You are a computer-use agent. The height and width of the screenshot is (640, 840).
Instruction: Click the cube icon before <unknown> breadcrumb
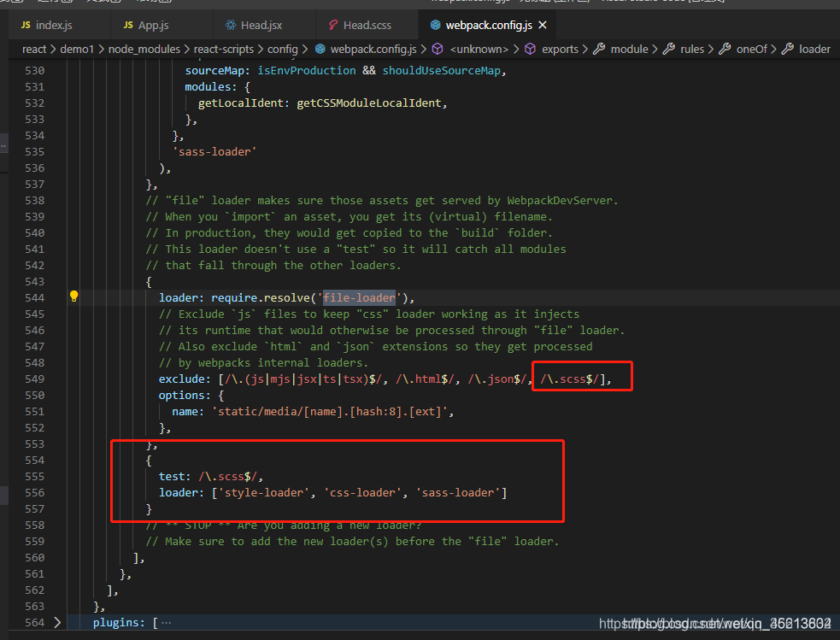click(438, 50)
